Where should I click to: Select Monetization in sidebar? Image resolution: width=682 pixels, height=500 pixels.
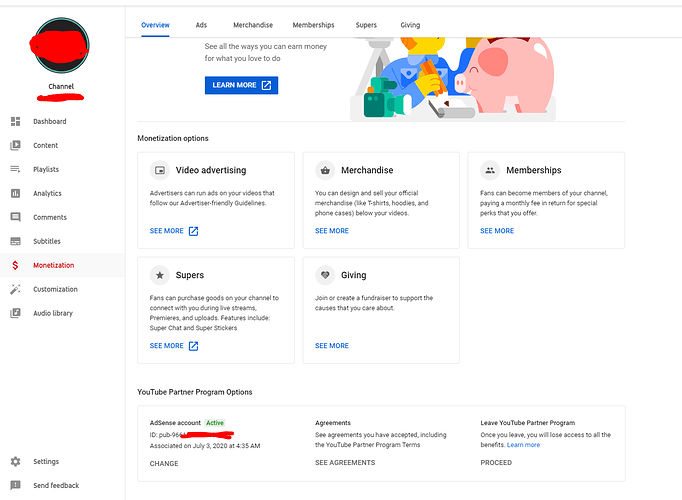(x=54, y=265)
